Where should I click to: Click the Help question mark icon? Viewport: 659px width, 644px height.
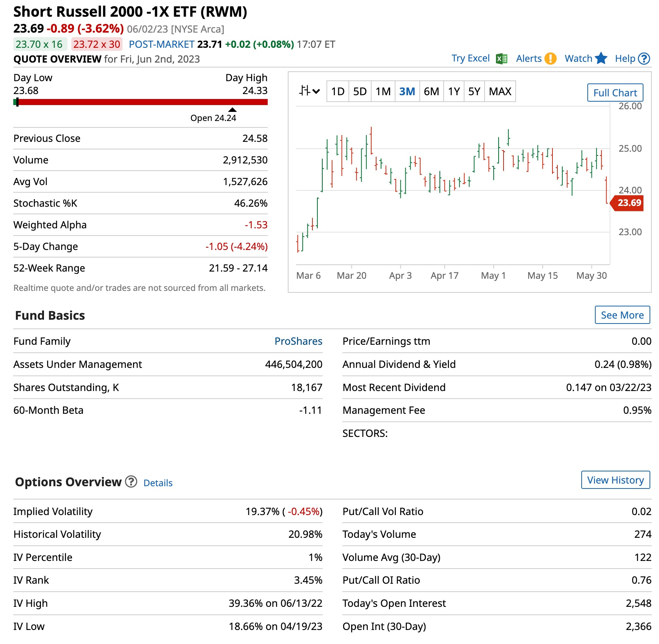(x=644, y=59)
